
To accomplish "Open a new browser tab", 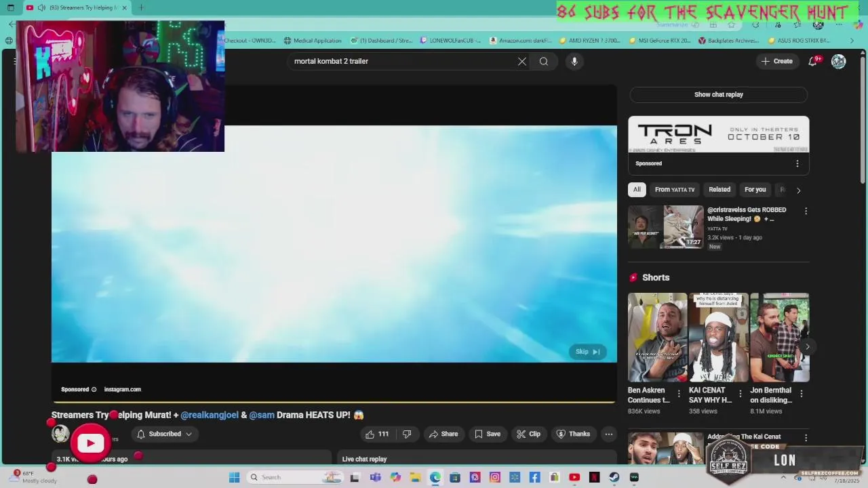I will (141, 8).
